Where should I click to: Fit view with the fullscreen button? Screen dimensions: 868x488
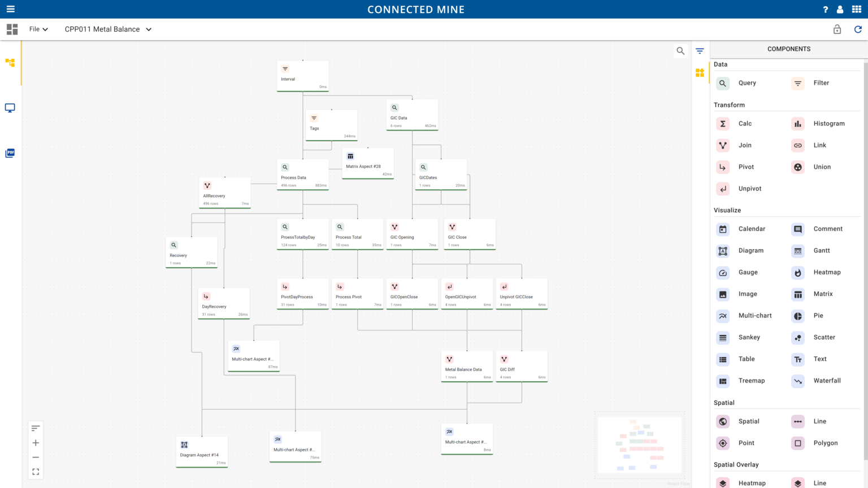pos(36,472)
